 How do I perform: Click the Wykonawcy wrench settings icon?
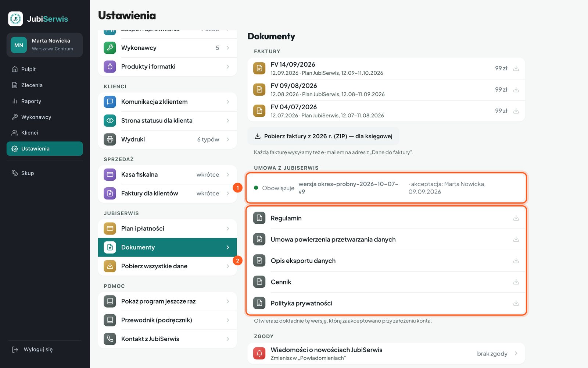(x=110, y=48)
